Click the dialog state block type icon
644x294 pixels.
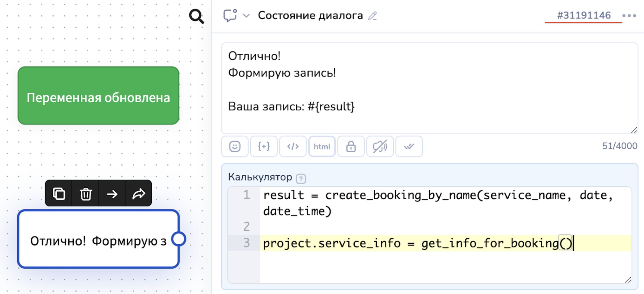230,15
